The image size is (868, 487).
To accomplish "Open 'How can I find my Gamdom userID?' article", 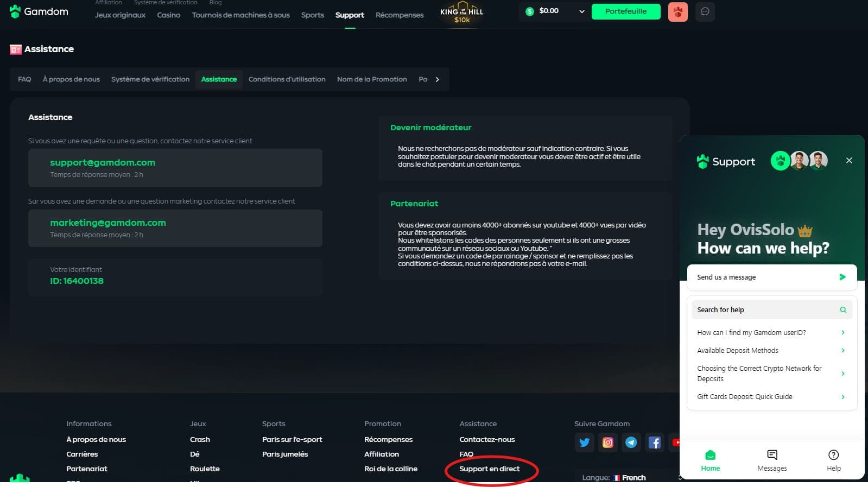I will (x=771, y=332).
